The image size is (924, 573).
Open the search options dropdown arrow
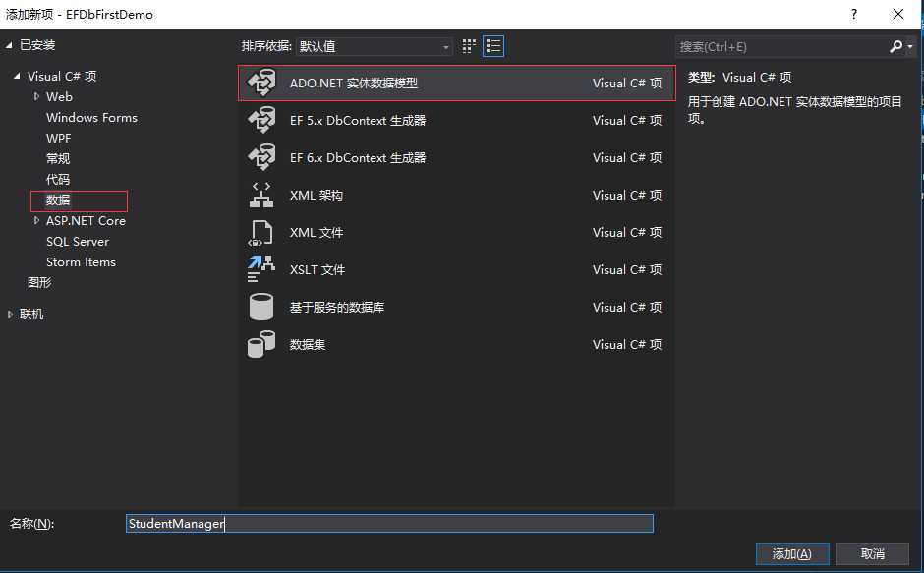pos(910,46)
